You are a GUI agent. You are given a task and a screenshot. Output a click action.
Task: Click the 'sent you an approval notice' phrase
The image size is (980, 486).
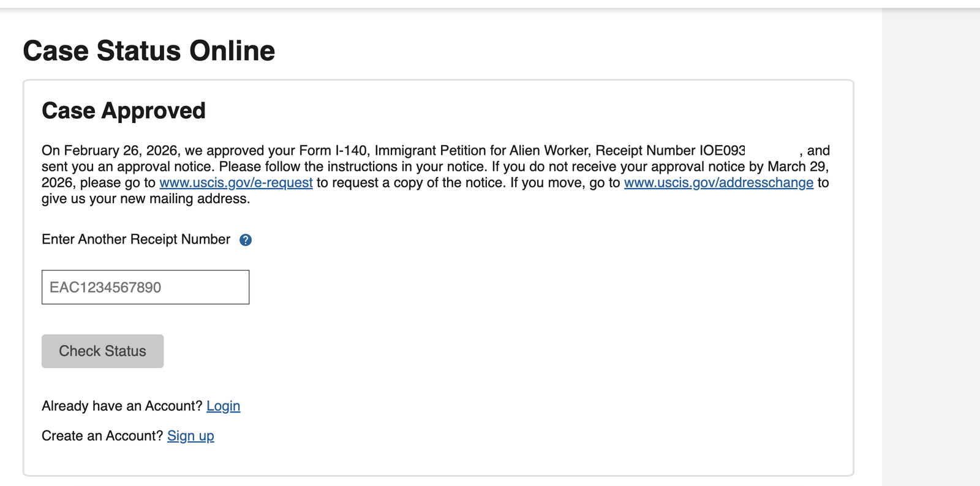(x=127, y=166)
